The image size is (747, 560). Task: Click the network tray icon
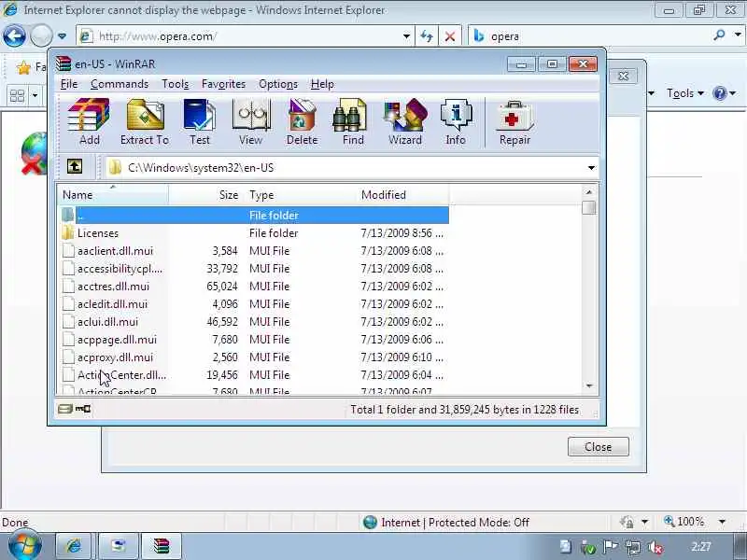633,547
